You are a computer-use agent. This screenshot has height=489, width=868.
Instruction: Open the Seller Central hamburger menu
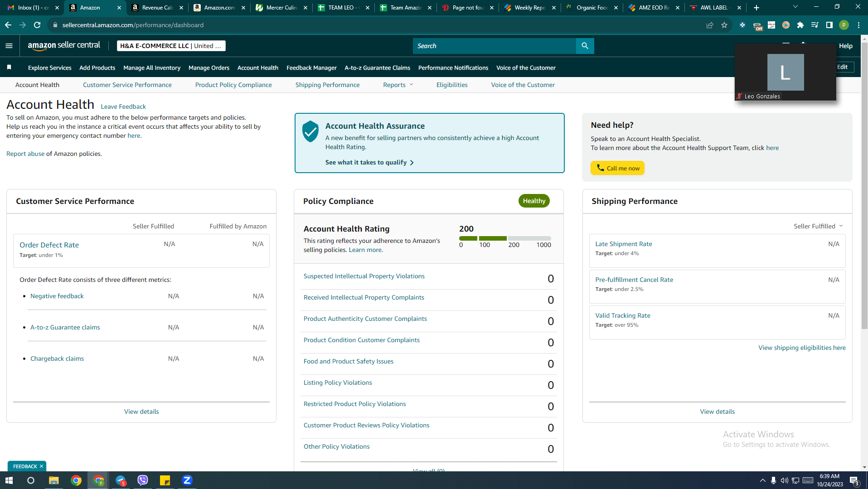pos(9,46)
